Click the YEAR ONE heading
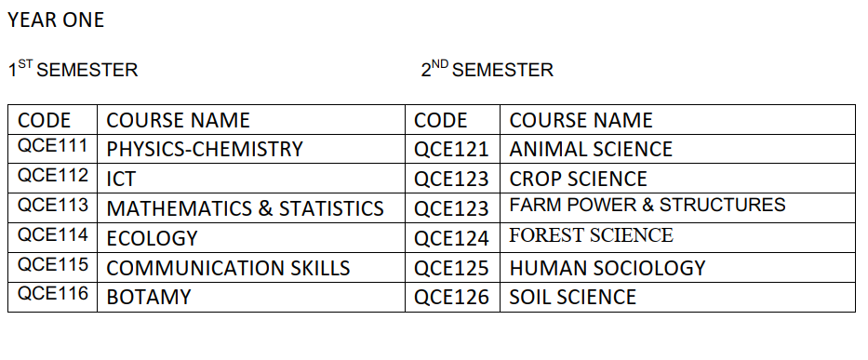This screenshot has height=360, width=868. [x=56, y=20]
